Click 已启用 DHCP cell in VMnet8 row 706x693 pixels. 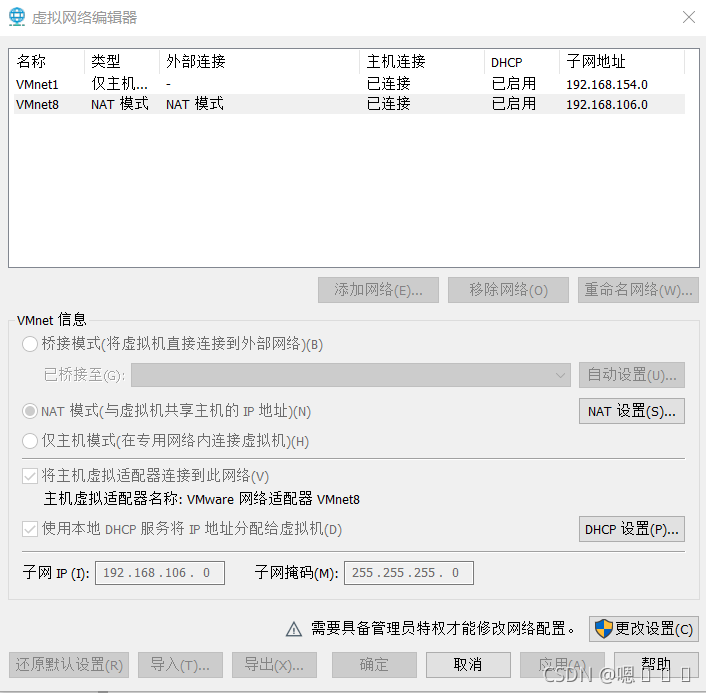click(x=514, y=104)
